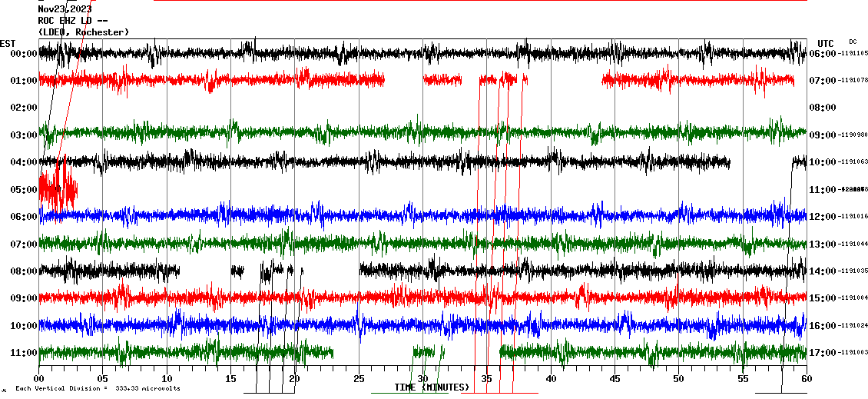Select the 00:00 EST row label
Viewport: 868px width, 399px height.
point(24,54)
